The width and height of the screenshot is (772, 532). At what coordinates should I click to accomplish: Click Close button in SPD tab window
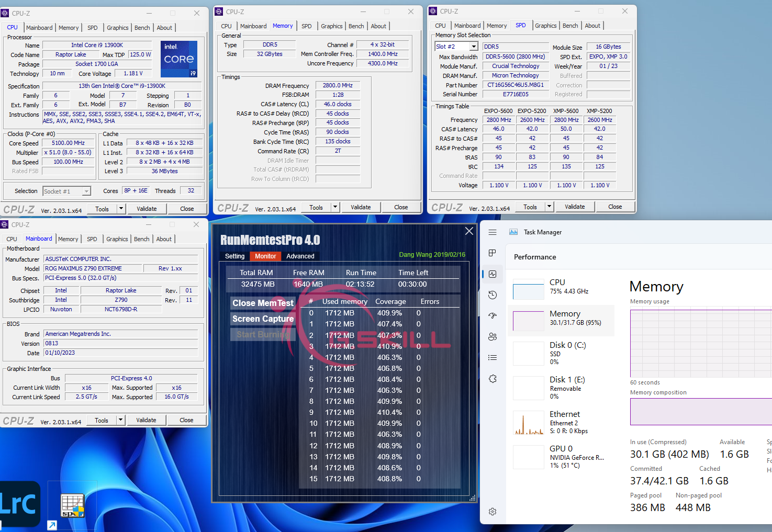[x=615, y=207]
